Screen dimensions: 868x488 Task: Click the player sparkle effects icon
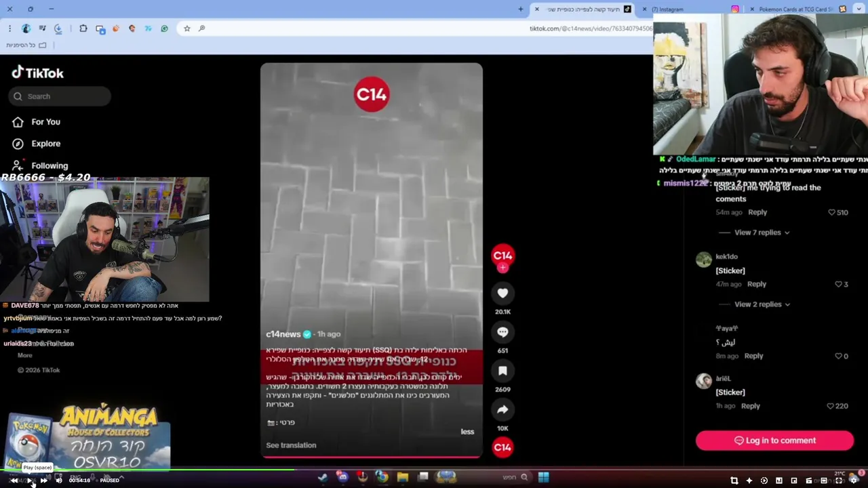click(749, 481)
